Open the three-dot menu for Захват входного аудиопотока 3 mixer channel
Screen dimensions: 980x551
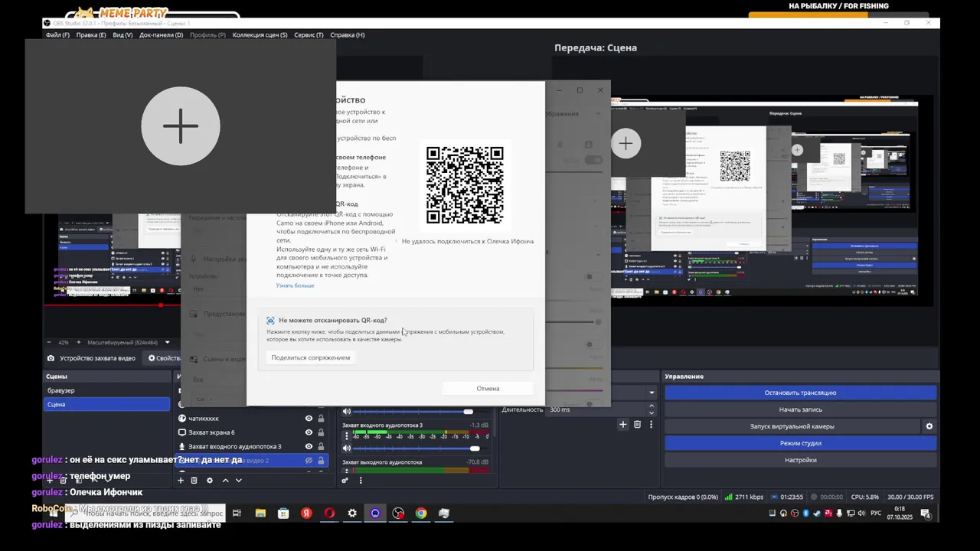coord(347,436)
